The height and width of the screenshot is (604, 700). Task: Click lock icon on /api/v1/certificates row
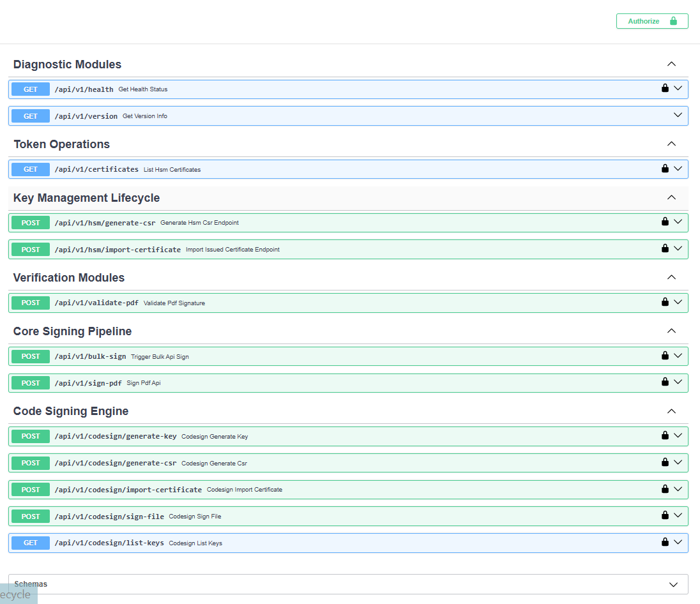pyautogui.click(x=665, y=169)
